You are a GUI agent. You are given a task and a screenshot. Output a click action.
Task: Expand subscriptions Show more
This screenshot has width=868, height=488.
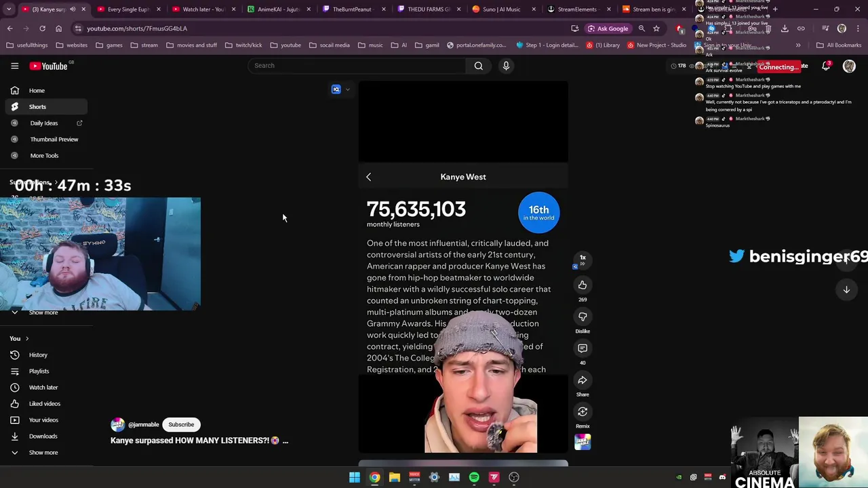click(x=43, y=312)
